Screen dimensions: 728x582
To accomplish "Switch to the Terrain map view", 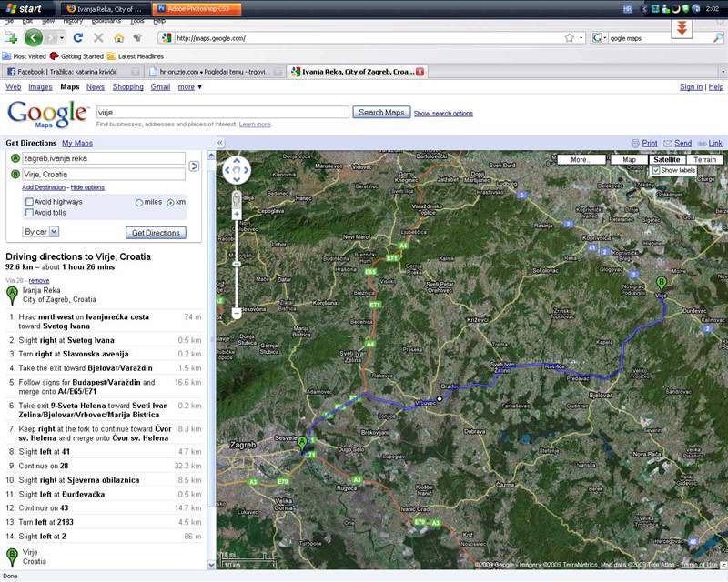I will coord(706,159).
